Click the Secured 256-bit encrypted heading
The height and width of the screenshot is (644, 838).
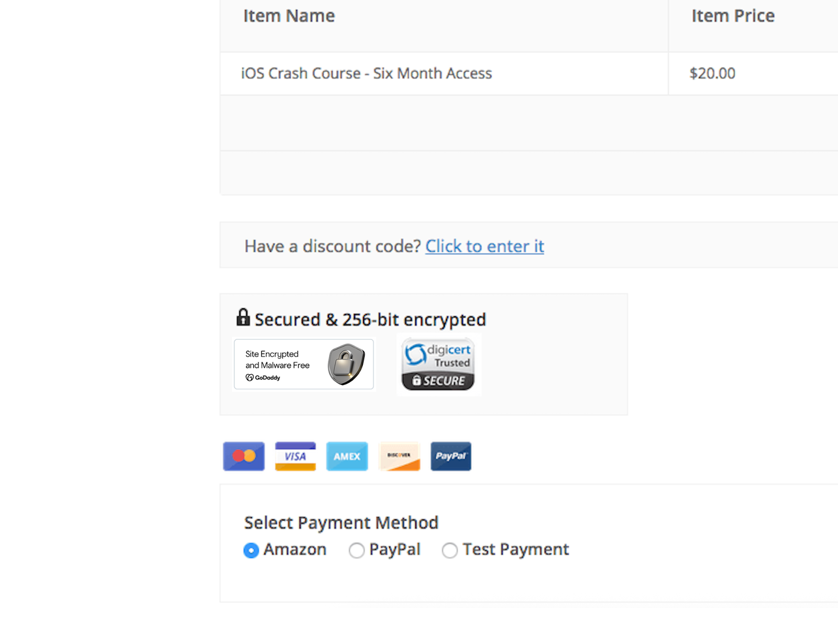click(x=370, y=319)
